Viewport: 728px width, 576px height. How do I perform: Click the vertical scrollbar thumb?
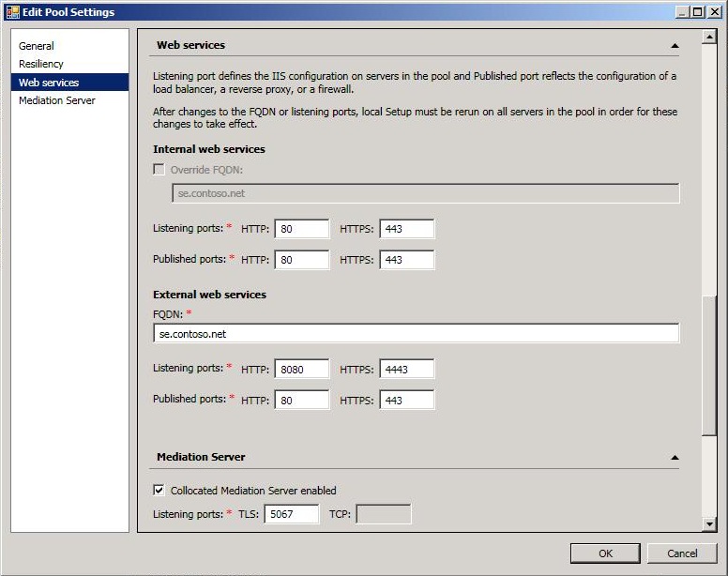709,364
